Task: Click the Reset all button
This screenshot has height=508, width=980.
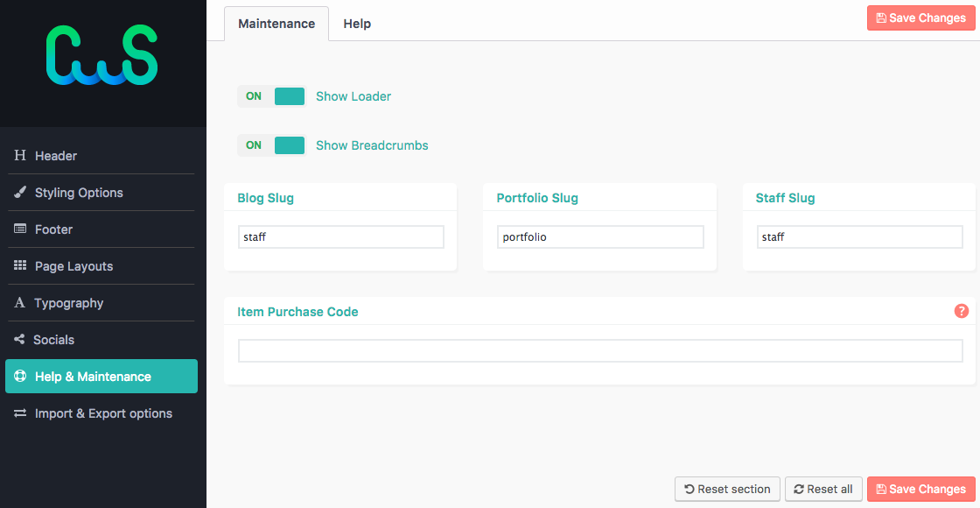Action: pos(823,490)
